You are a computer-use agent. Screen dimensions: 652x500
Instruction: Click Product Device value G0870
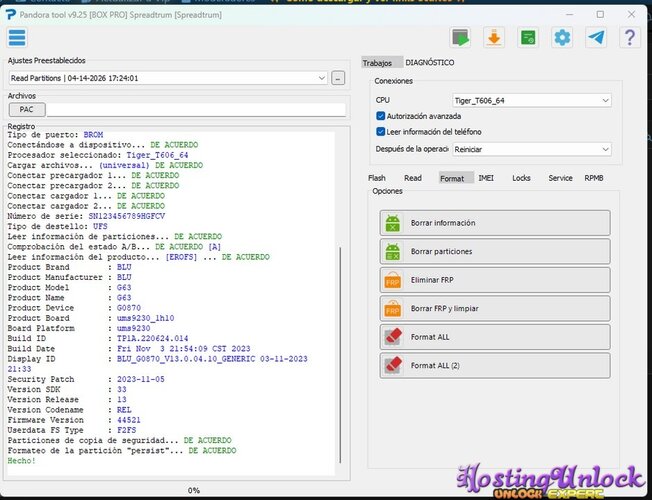click(129, 308)
